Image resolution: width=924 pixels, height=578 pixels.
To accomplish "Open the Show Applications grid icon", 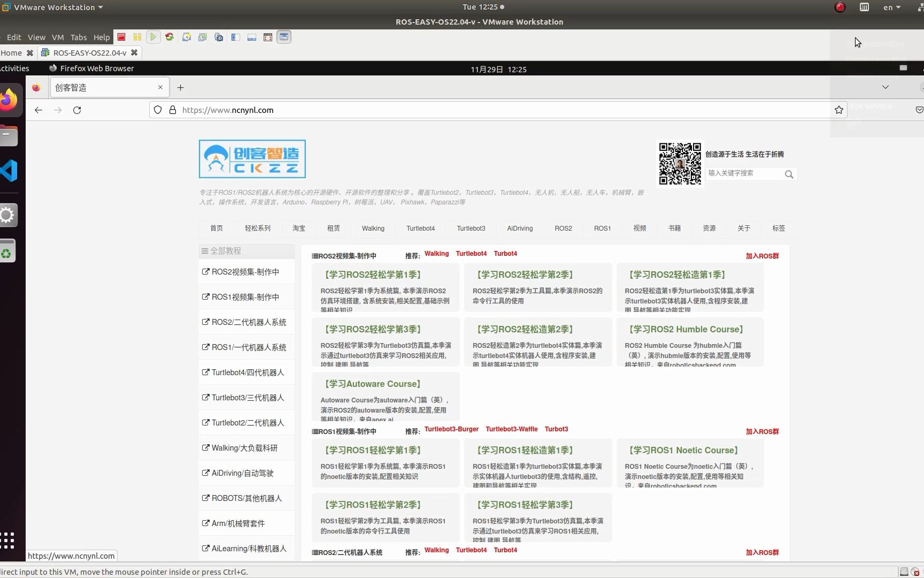I will point(7,541).
